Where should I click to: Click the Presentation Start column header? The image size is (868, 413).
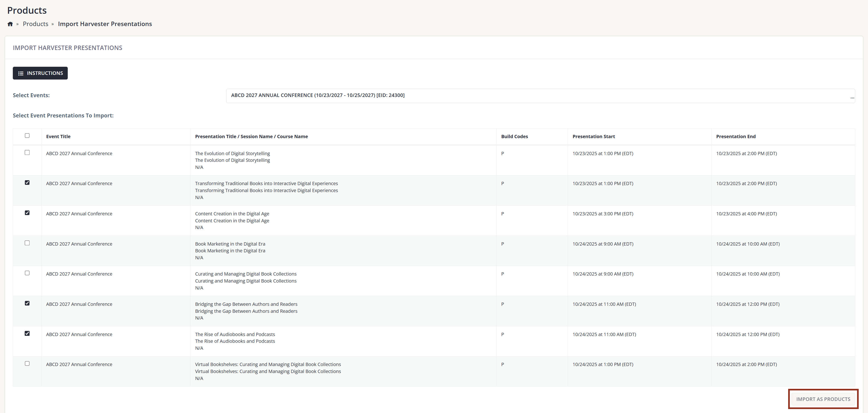point(594,136)
